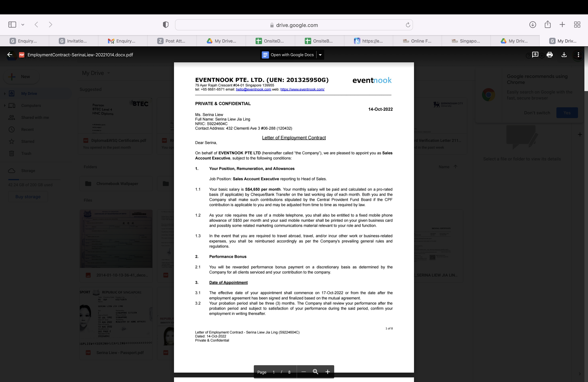Add a comment to the PDF
Screen dimensions: 588x382
click(535, 55)
